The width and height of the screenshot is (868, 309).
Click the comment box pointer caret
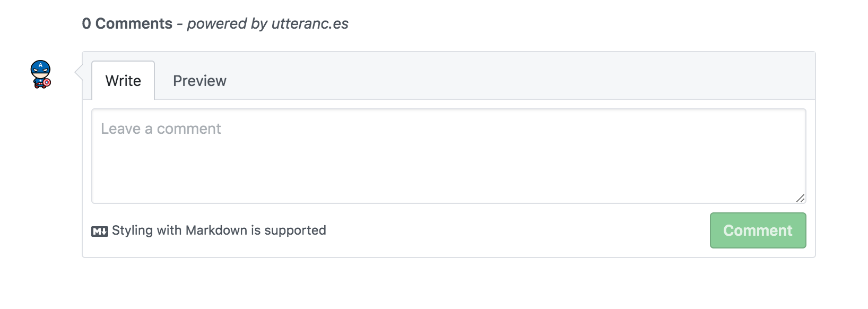point(79,72)
